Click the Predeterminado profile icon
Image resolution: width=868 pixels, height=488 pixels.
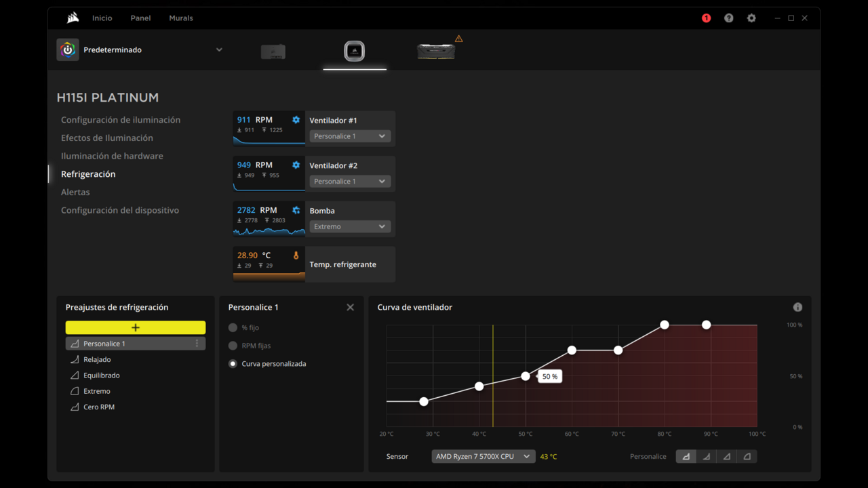pos(68,49)
